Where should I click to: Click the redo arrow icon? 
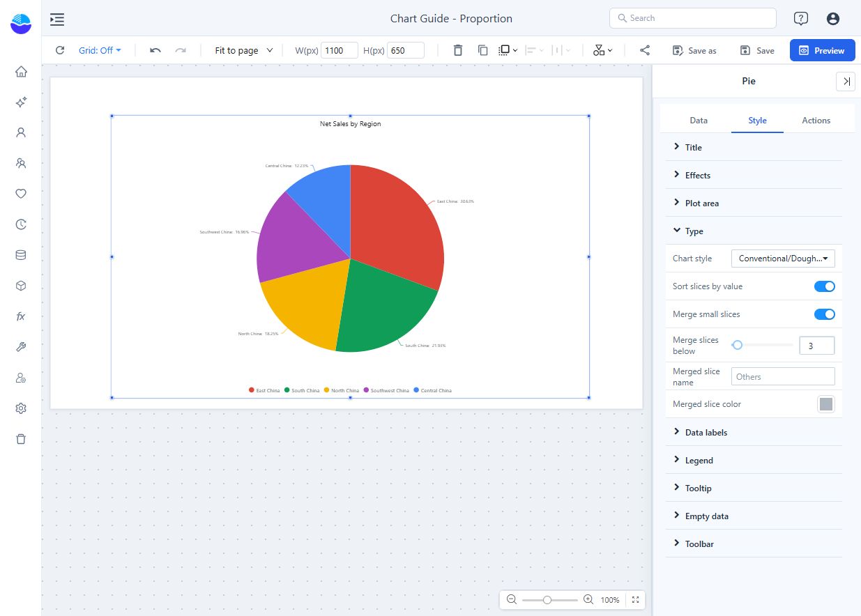[181, 50]
